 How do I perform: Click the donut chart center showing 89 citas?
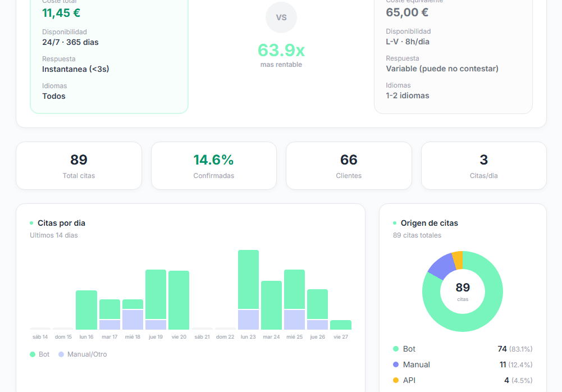click(x=462, y=291)
